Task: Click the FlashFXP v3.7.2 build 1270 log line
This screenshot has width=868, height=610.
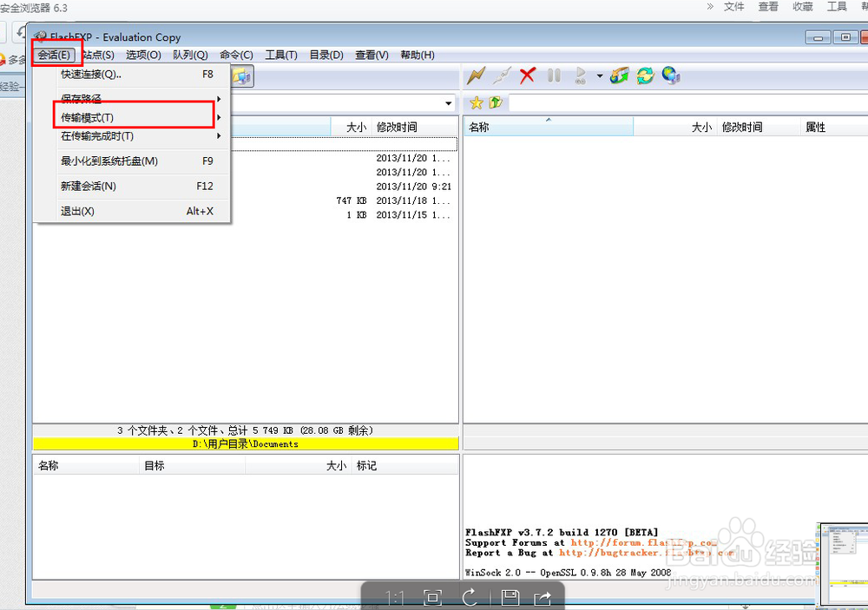Action: point(562,533)
